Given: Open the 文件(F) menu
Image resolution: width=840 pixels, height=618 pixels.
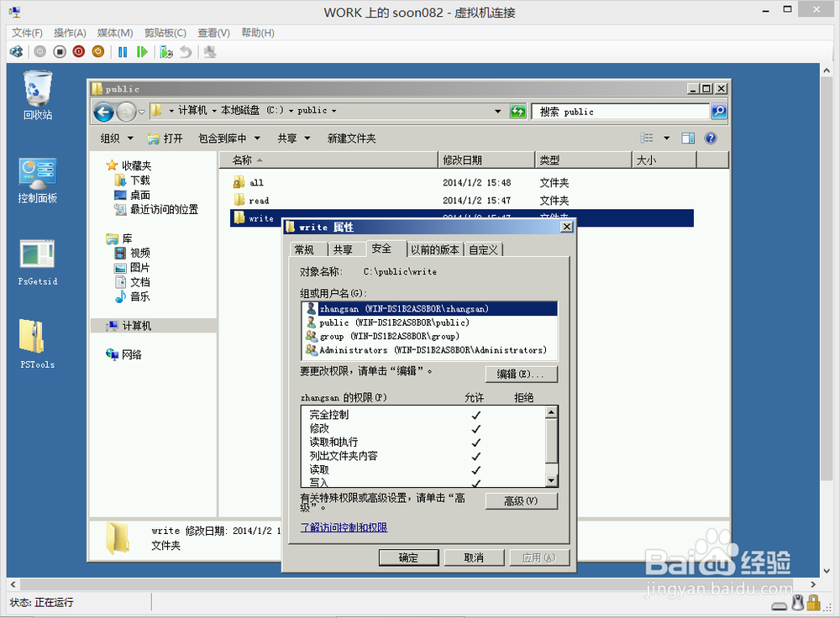Looking at the screenshot, I should tap(28, 33).
